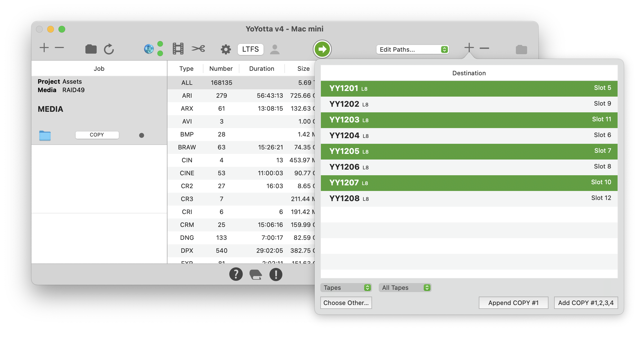Click the LTFS button in toolbar
644x337 pixels.
(x=250, y=49)
